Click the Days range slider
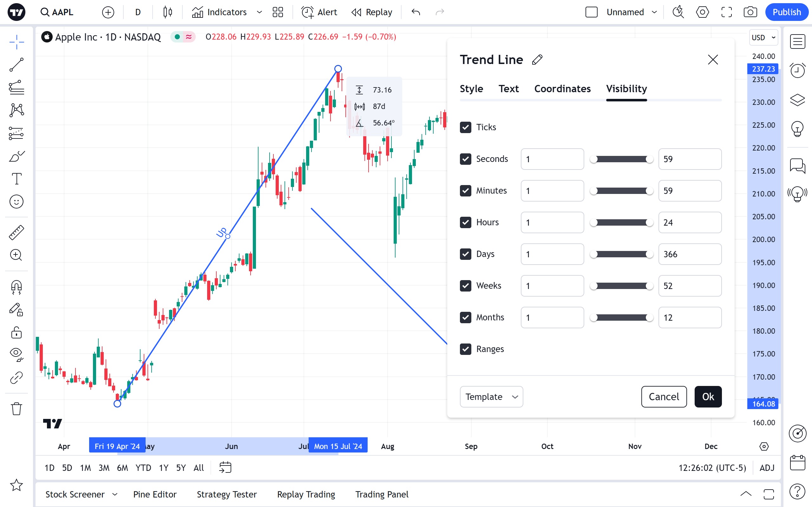The image size is (812, 507). pos(621,254)
